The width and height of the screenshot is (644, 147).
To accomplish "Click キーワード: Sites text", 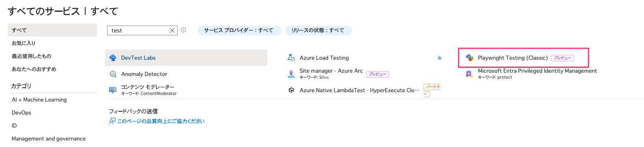I will [314, 77].
